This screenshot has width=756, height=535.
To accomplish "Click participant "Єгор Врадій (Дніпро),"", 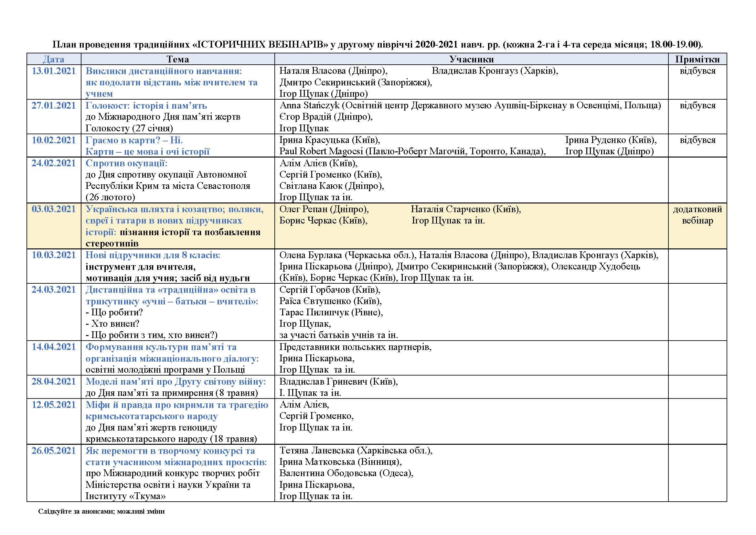I will pyautogui.click(x=326, y=117).
